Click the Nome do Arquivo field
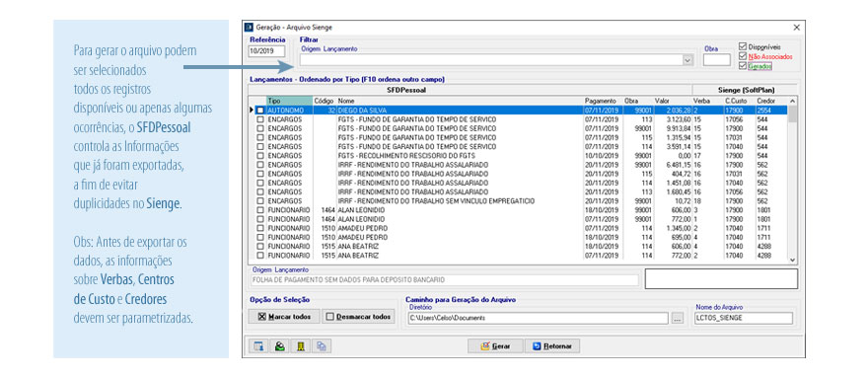868x377 pixels. [x=743, y=319]
